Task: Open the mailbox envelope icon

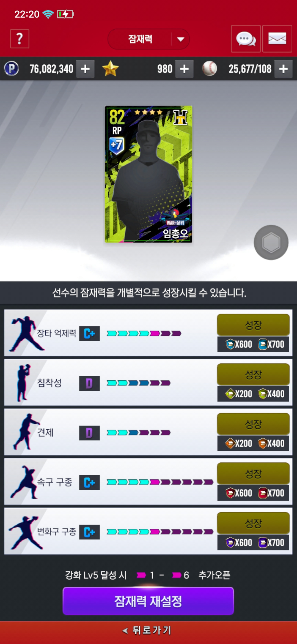Action: (277, 39)
